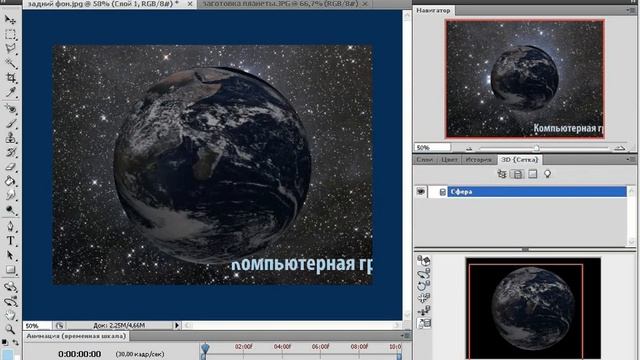This screenshot has width=640, height=360.
Task: Filter 3D panel by lights
Action: [x=548, y=174]
